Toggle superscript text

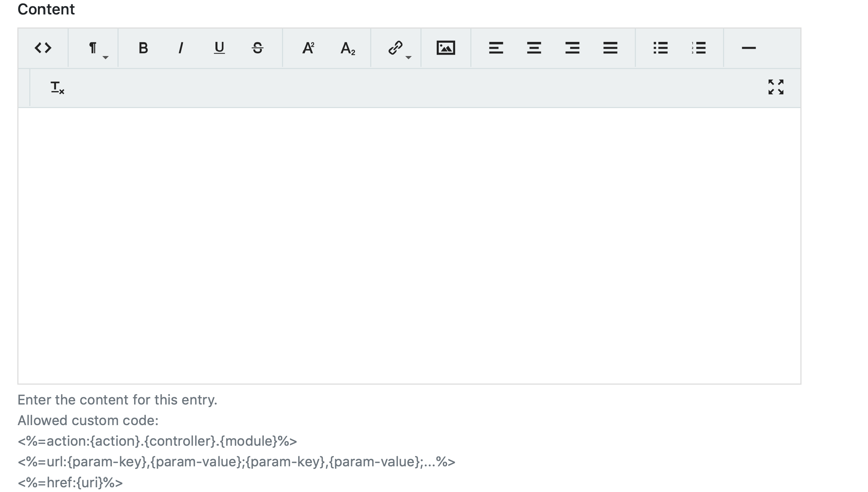(x=308, y=48)
